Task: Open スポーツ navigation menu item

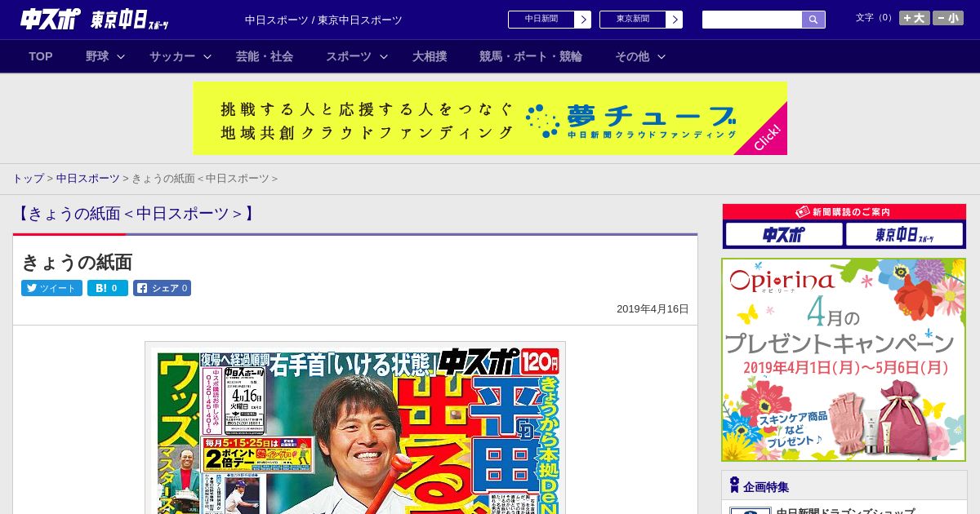Action: pos(349,56)
